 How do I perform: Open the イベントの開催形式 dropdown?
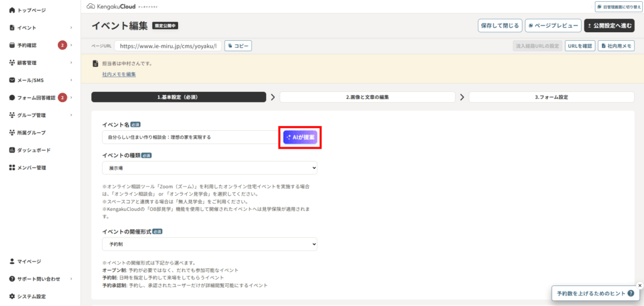209,244
